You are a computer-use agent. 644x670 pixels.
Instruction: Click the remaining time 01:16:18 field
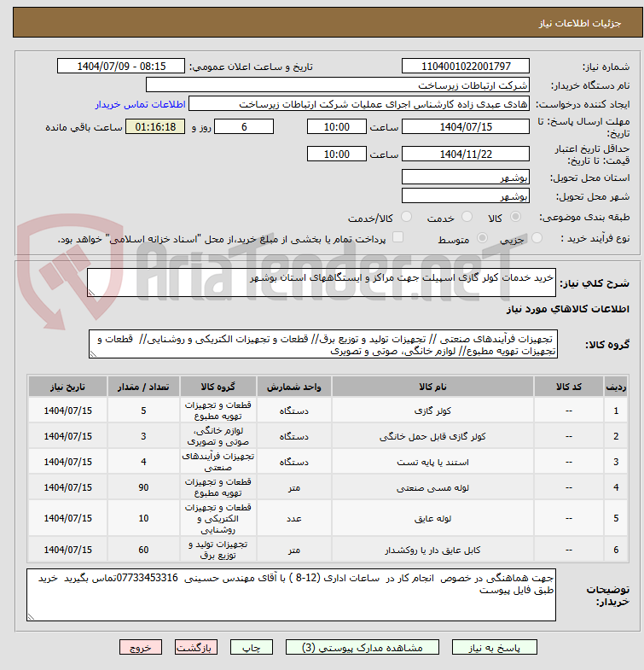155,127
